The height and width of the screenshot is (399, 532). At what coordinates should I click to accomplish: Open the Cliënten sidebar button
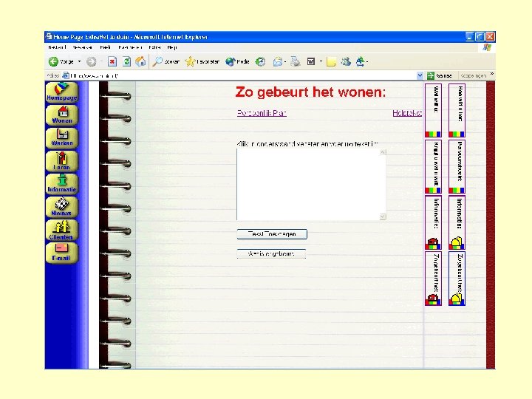tap(62, 230)
